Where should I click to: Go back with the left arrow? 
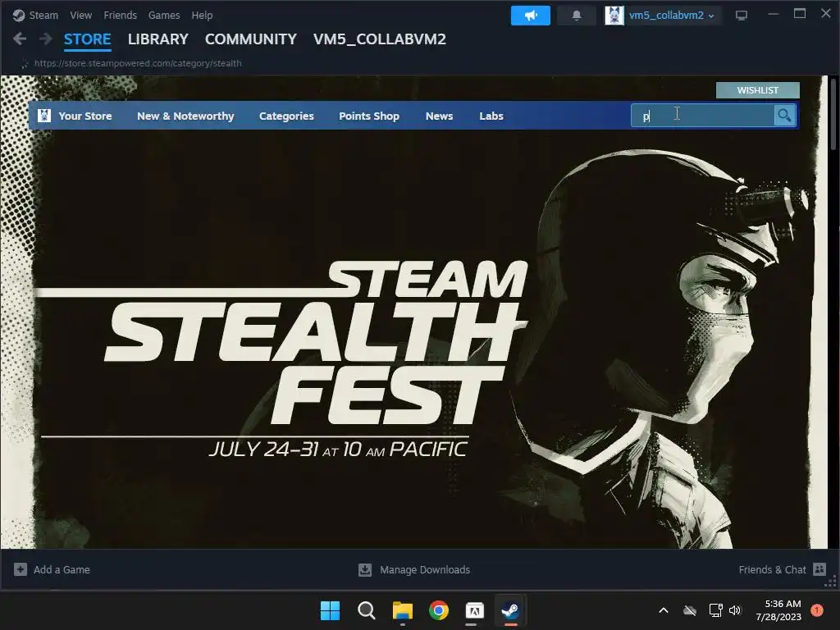(20, 39)
